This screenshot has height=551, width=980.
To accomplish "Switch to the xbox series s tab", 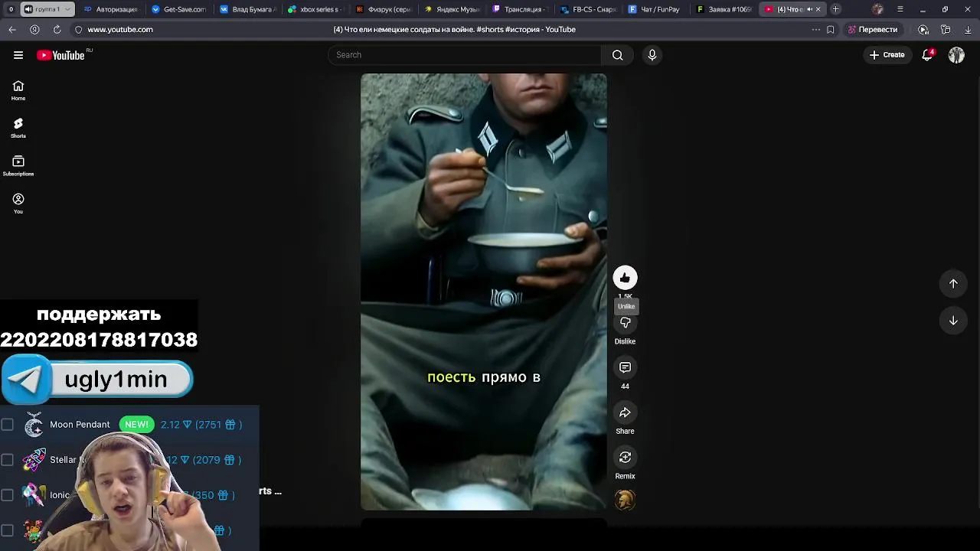I will [316, 9].
